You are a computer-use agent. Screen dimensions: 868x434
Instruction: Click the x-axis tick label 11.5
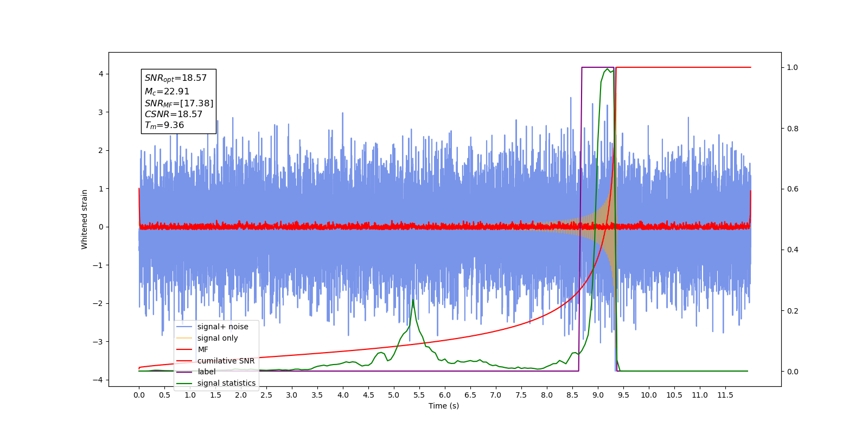tap(725, 395)
